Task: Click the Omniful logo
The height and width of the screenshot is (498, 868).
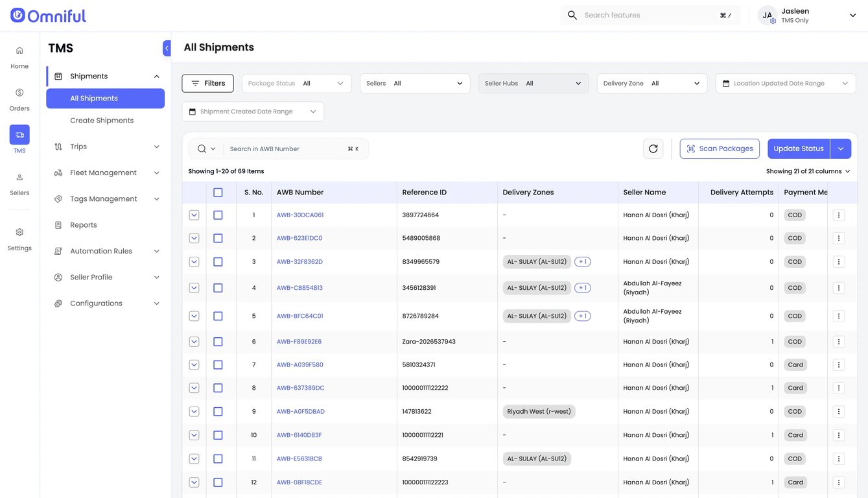Action: pos(48,16)
